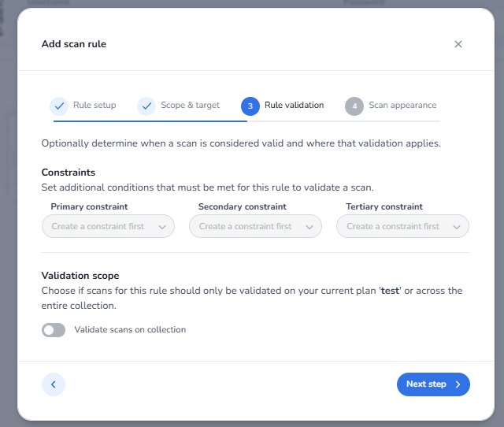
Task: Click the 'Validate scans on collection' label
Action: pos(130,330)
